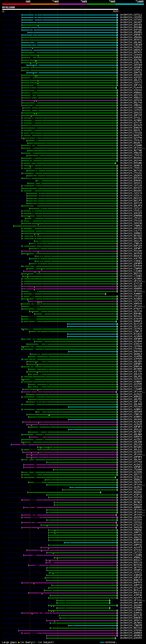Select the label UniRef100_Q10T24
The height and width of the screenshot is (644, 146).
(x=131, y=326)
